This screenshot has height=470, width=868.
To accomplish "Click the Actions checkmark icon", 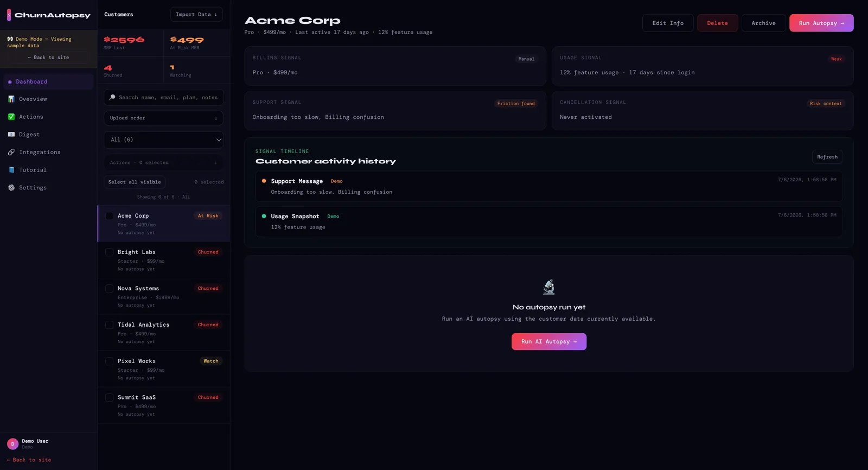I will [x=11, y=117].
